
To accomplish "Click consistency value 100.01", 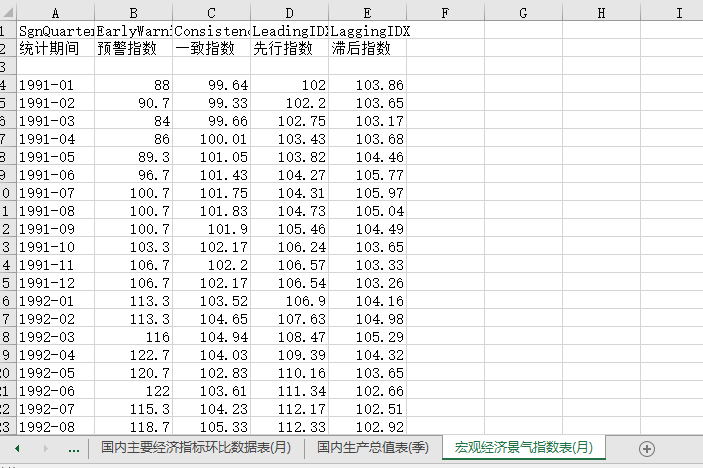I will point(211,139).
